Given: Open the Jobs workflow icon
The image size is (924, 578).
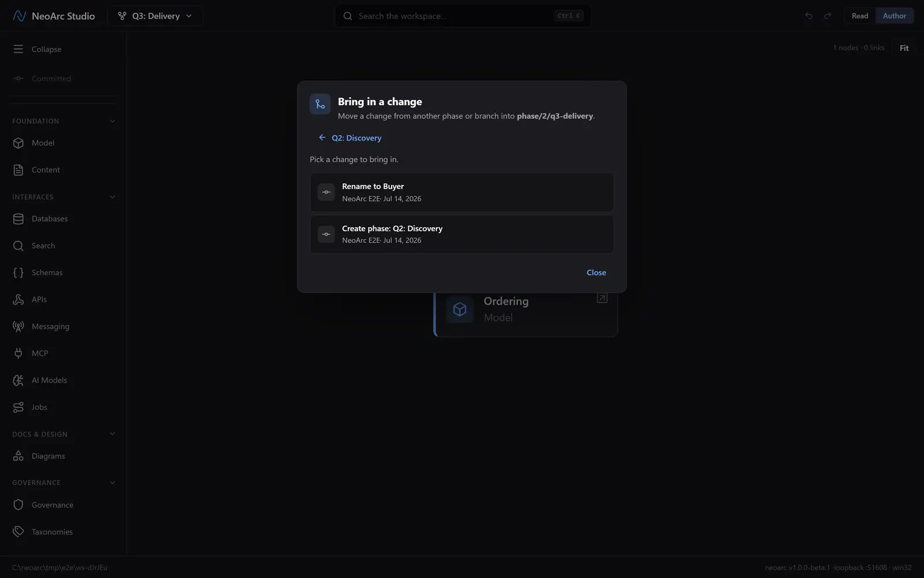Looking at the screenshot, I should click(18, 407).
